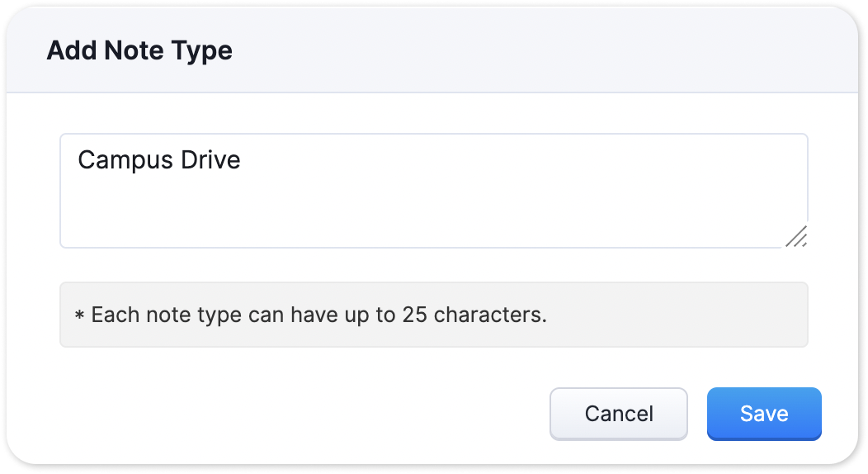Click the Save button
The width and height of the screenshot is (868, 474).
[x=763, y=414]
